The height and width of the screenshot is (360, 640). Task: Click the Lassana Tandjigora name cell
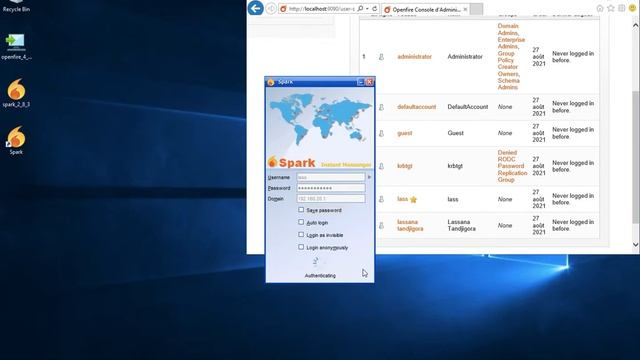click(462, 225)
